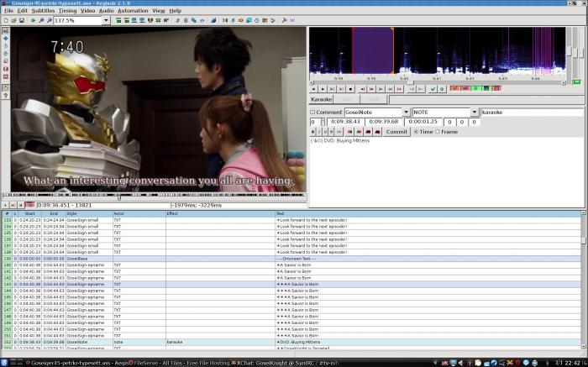The image size is (588, 367).
Task: Open the Subtitles menu
Action: [43, 11]
